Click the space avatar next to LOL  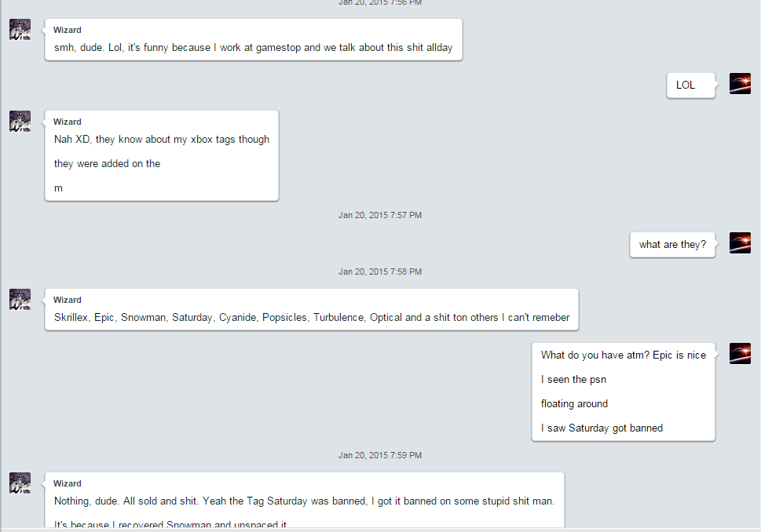(740, 83)
